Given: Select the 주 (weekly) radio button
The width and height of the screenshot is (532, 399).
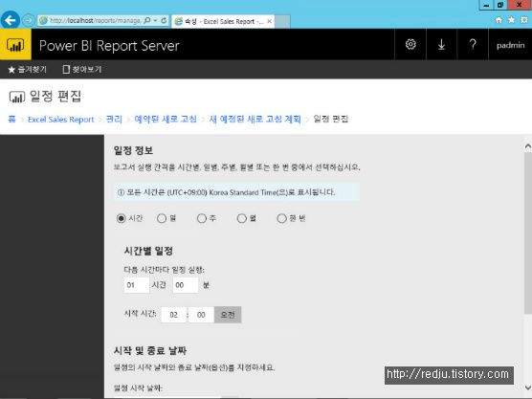Looking at the screenshot, I should click(202, 218).
